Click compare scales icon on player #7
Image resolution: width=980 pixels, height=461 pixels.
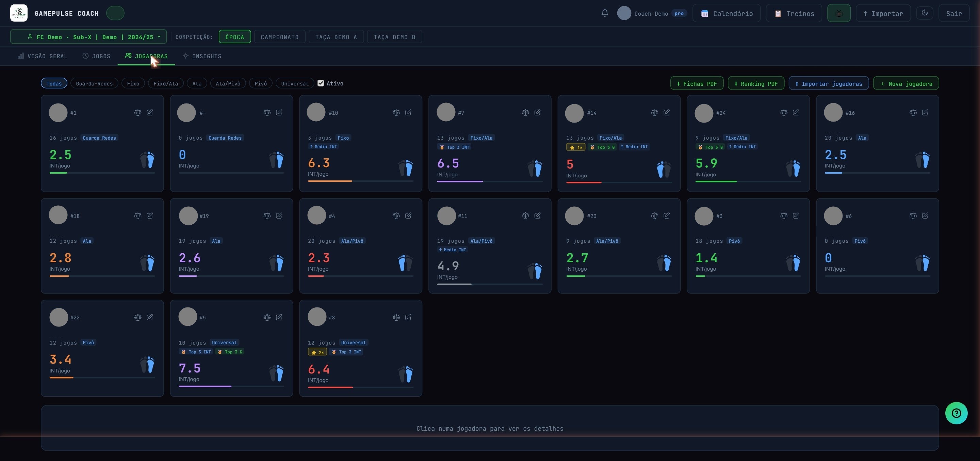[x=525, y=112]
